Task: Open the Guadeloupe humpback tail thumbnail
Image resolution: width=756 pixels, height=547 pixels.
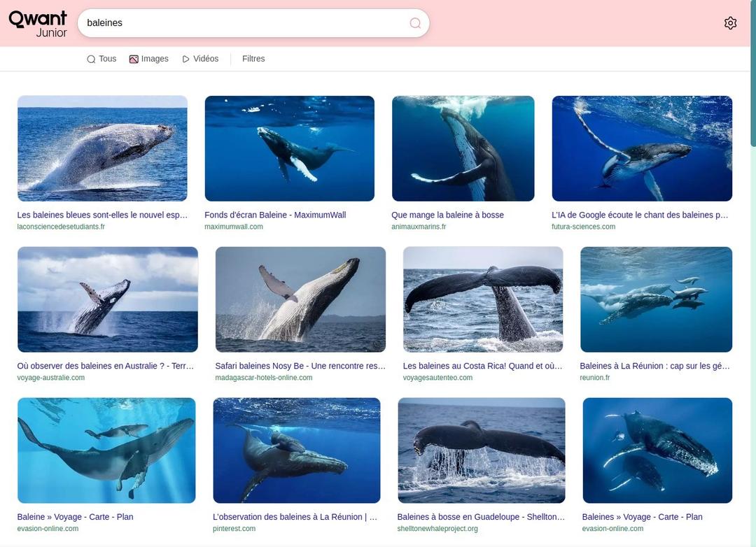Action: pos(481,450)
